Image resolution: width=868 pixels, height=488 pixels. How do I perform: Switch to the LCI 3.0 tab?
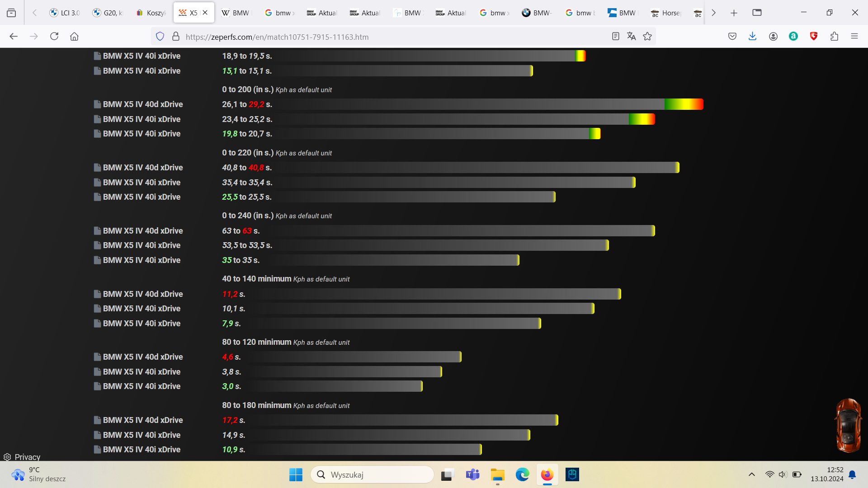pyautogui.click(x=65, y=13)
